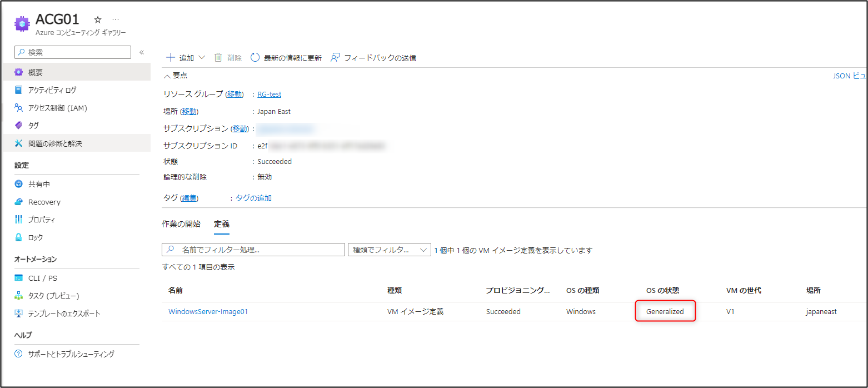Click the purple tag icon
This screenshot has height=388, width=868.
[x=19, y=126]
